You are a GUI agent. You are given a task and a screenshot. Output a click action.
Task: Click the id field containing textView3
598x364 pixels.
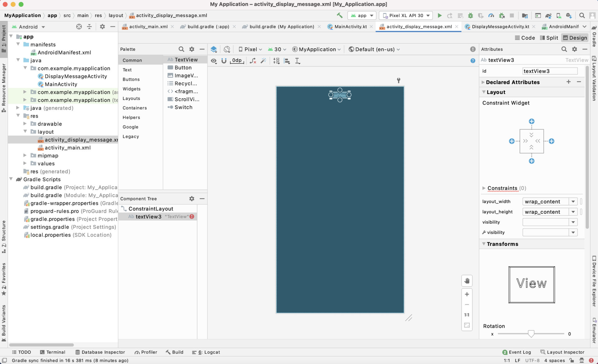coord(550,71)
